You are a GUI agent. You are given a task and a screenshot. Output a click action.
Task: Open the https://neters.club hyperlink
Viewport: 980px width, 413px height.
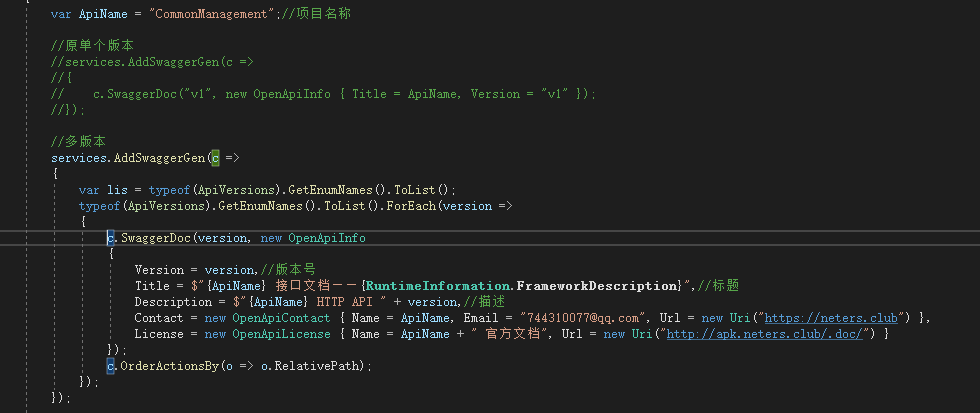coord(831,318)
